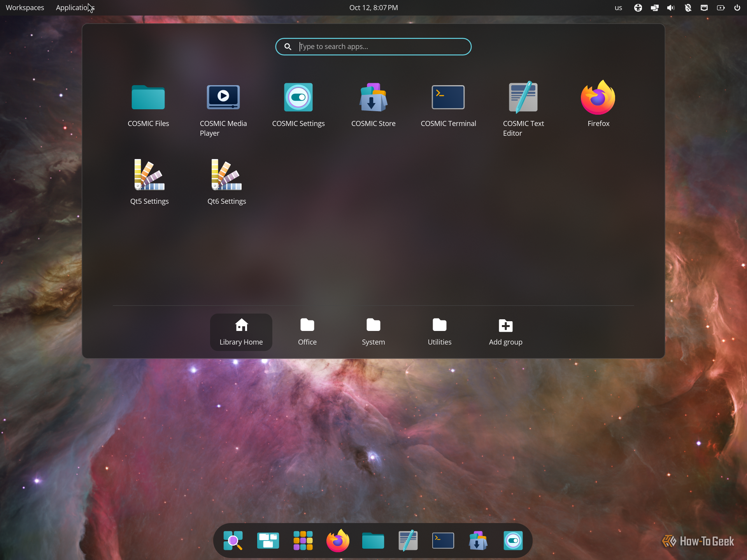Screen dimensions: 747x560
Task: Open the workspaces overview icon in dock
Action: pyautogui.click(x=268, y=541)
